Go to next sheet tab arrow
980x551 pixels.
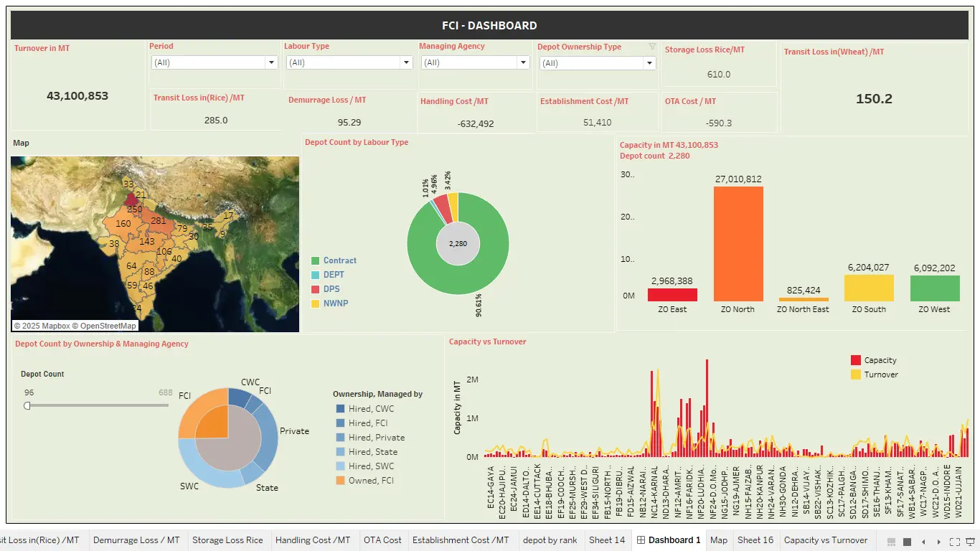click(939, 542)
